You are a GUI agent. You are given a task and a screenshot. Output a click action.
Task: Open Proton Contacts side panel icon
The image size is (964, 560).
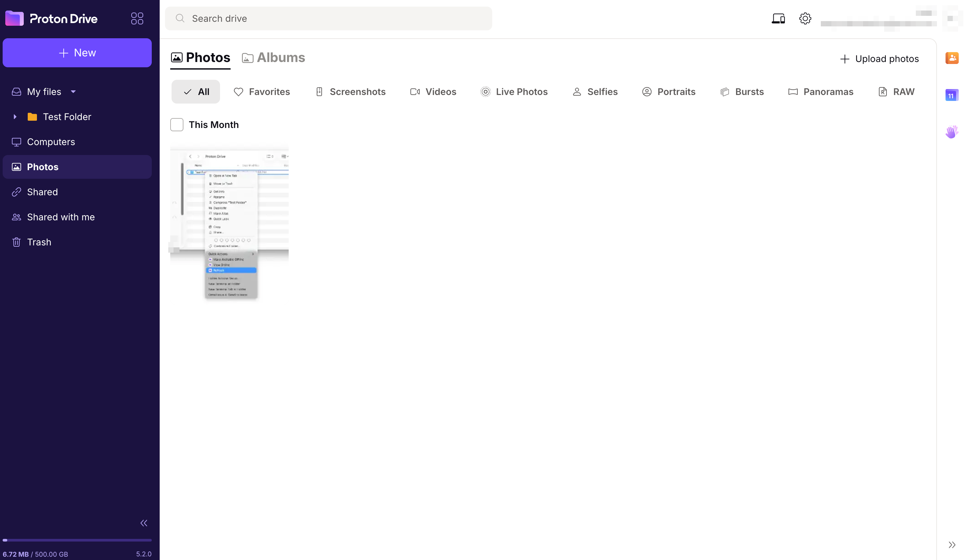[x=951, y=58]
